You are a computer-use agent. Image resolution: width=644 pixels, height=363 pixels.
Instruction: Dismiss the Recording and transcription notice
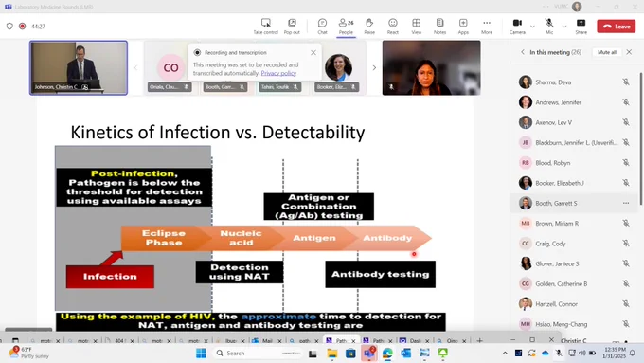(x=313, y=53)
